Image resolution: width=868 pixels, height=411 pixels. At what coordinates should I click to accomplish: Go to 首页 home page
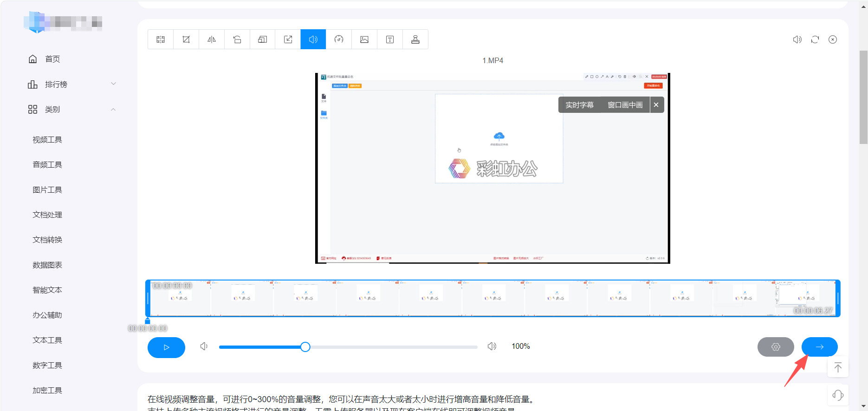(52, 59)
